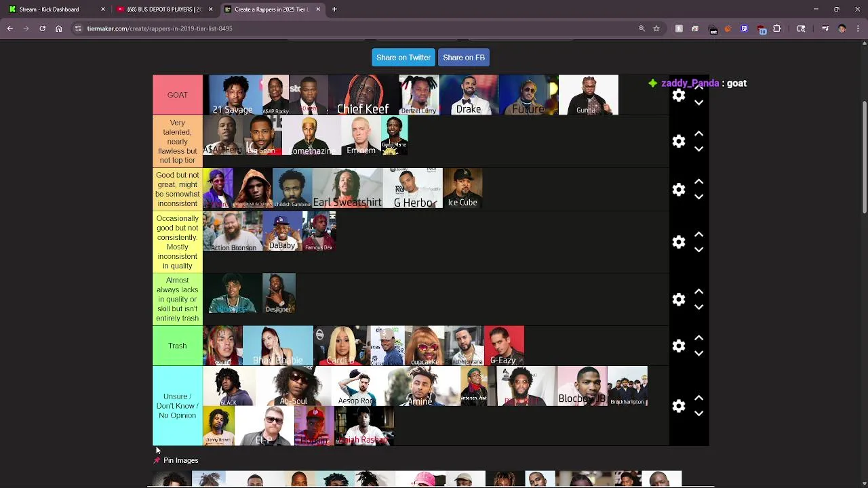
Task: Open settings gear for GOAT tier
Action: coord(679,96)
